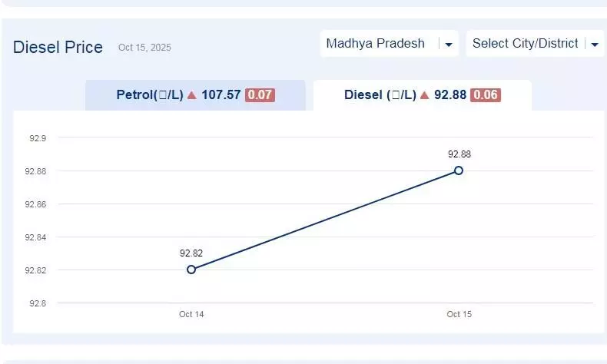Image resolution: width=607 pixels, height=364 pixels.
Task: Click the 0.07 petrol change badge
Action: [260, 95]
